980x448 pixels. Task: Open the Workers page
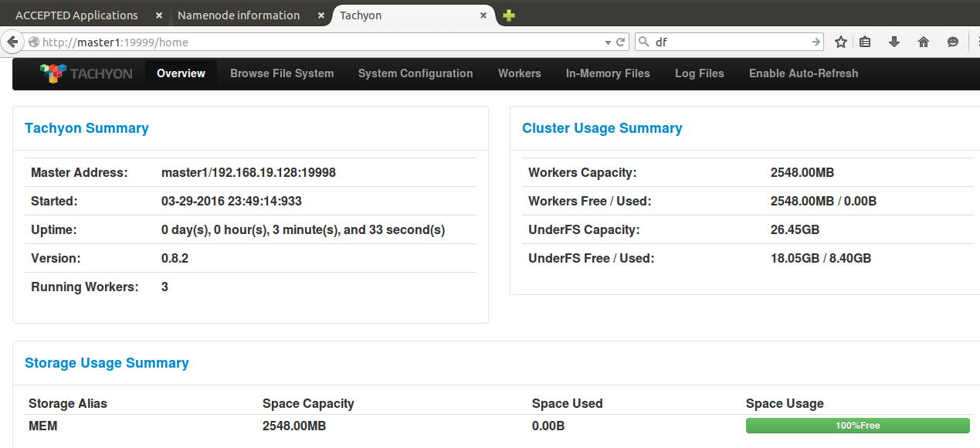(x=519, y=73)
